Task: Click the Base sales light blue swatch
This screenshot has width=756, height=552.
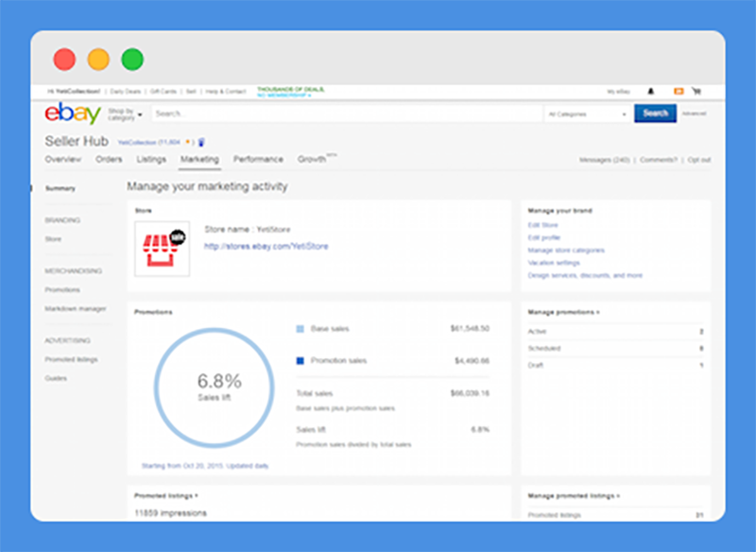Action: 300,329
